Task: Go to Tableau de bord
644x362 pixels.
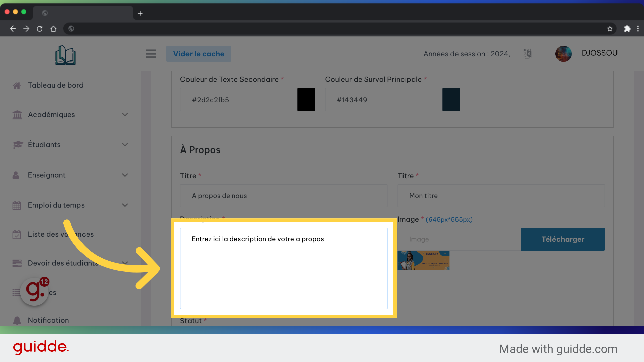Action: click(56, 85)
